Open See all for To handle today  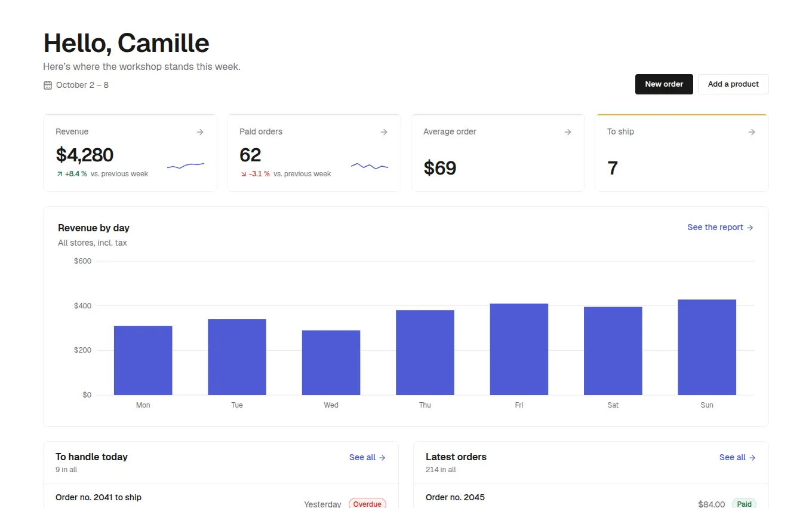[368, 457]
